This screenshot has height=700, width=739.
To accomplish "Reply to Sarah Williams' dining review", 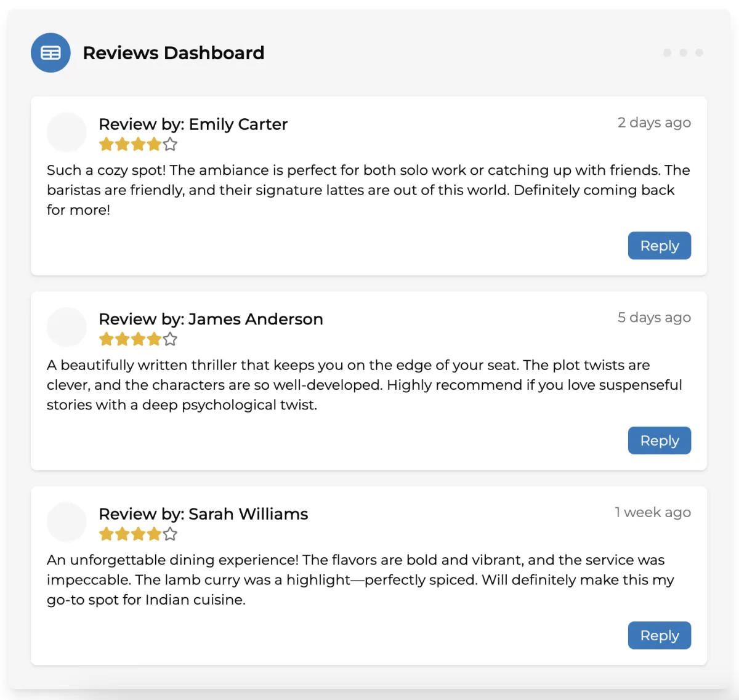I will (659, 635).
